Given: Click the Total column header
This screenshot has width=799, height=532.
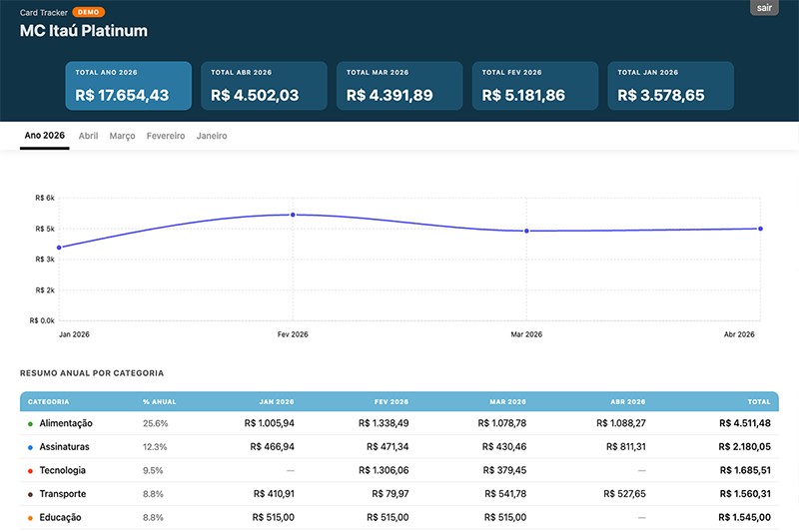Looking at the screenshot, I should tap(759, 401).
